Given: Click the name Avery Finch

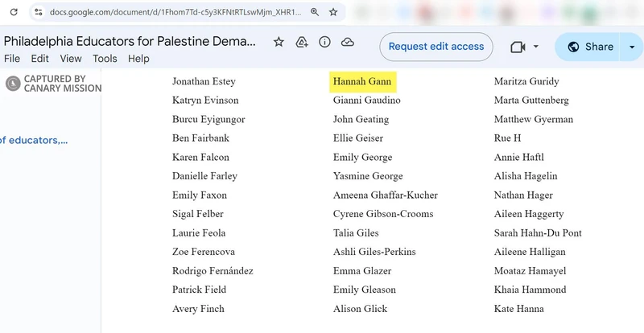Looking at the screenshot, I should click(x=198, y=309).
